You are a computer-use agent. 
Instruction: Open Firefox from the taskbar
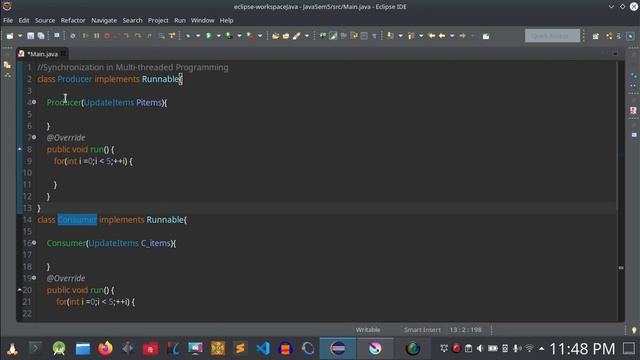(105, 349)
